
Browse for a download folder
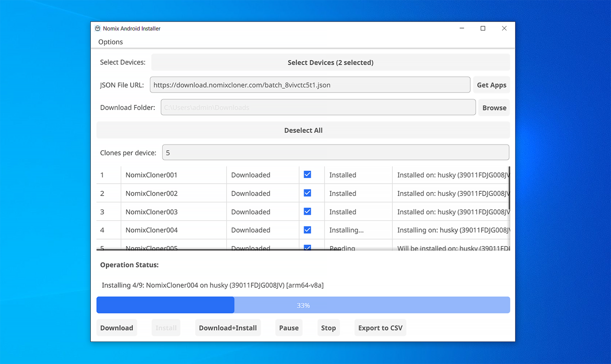point(494,107)
